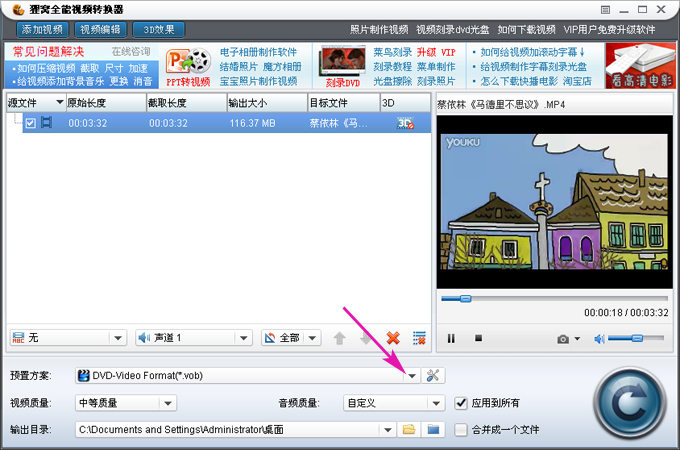
Task: Select the 116.37 MB output size cell
Action: pos(252,124)
